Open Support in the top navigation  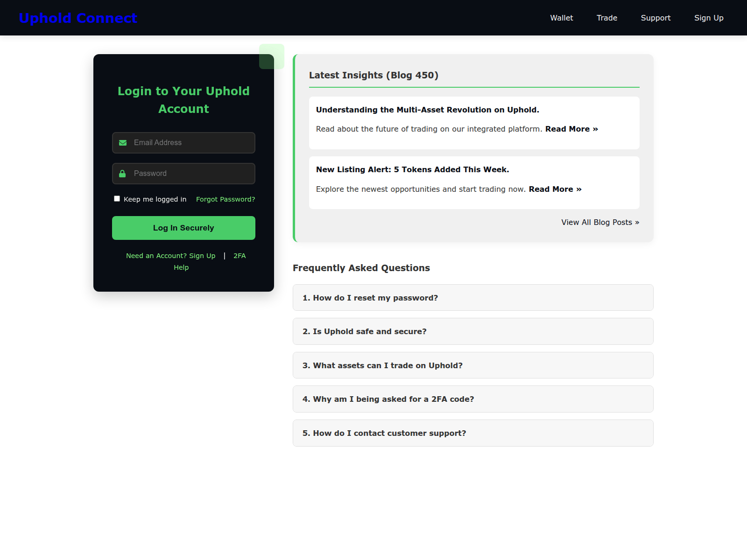pyautogui.click(x=655, y=18)
